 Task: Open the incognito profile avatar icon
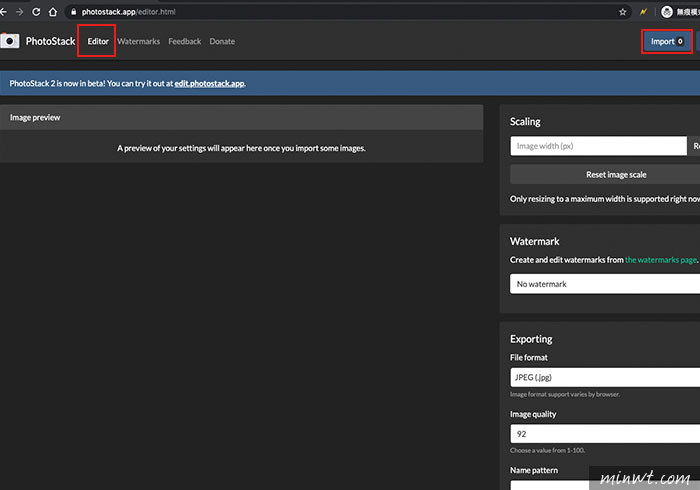[667, 12]
